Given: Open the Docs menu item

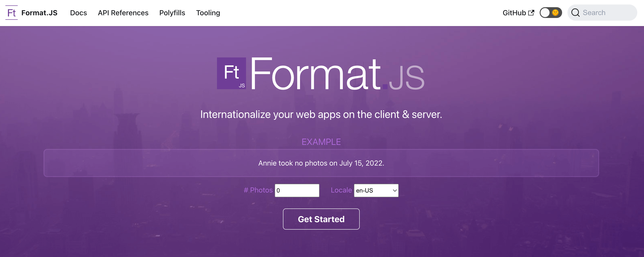Looking at the screenshot, I should coord(78,13).
